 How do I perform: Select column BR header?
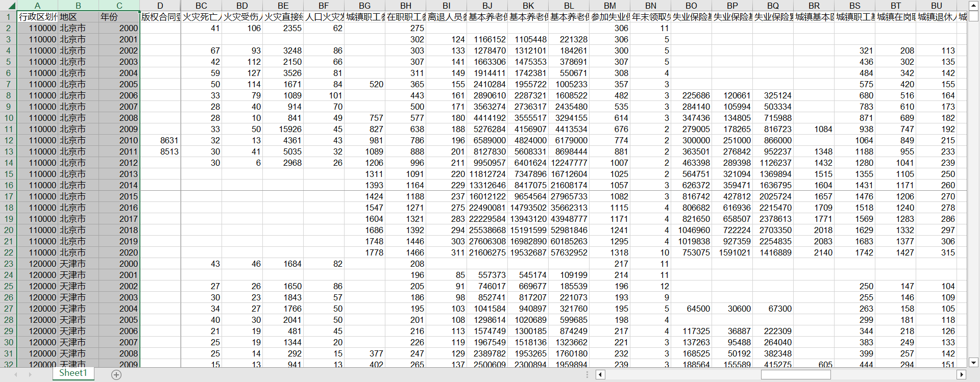(x=814, y=6)
